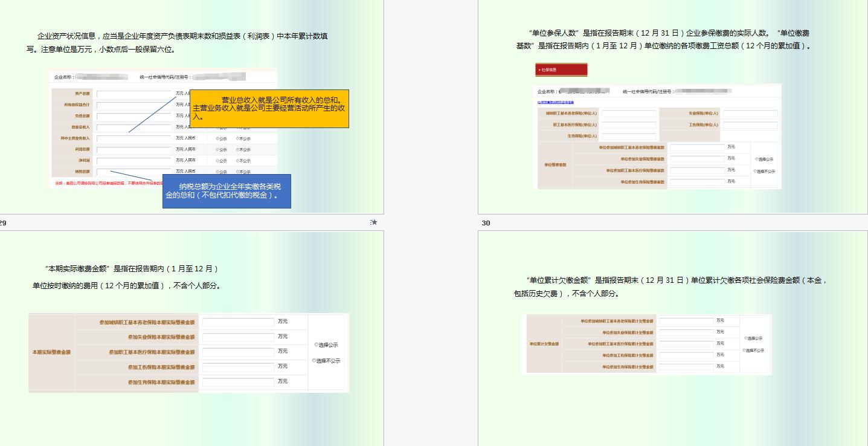Click the star icon beside page number 29
This screenshot has height=446, width=868.
(373, 222)
